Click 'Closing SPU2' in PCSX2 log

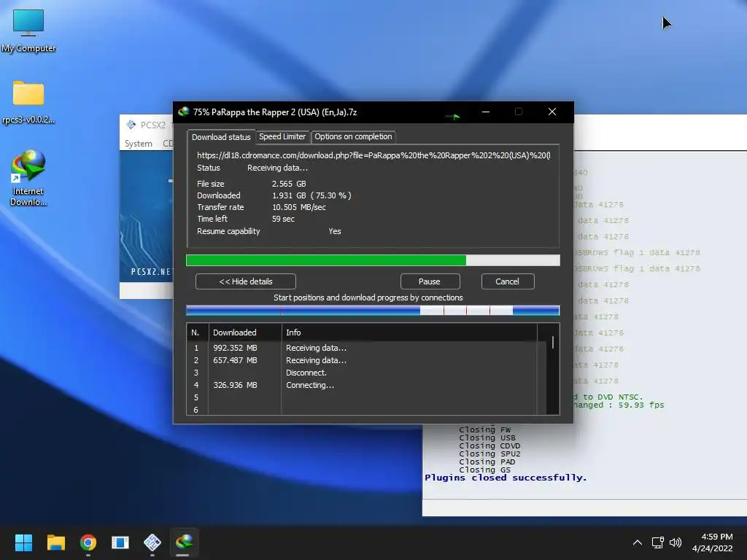coord(489,454)
